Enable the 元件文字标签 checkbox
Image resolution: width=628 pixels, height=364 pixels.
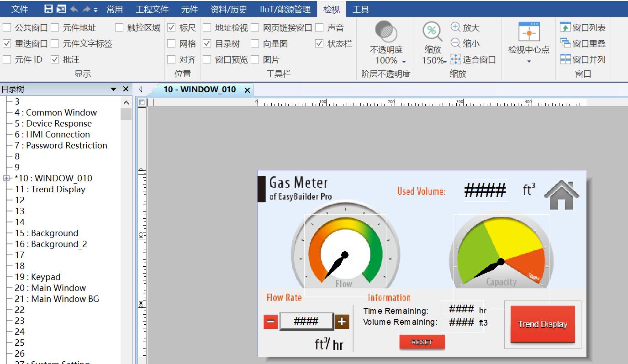(55, 44)
